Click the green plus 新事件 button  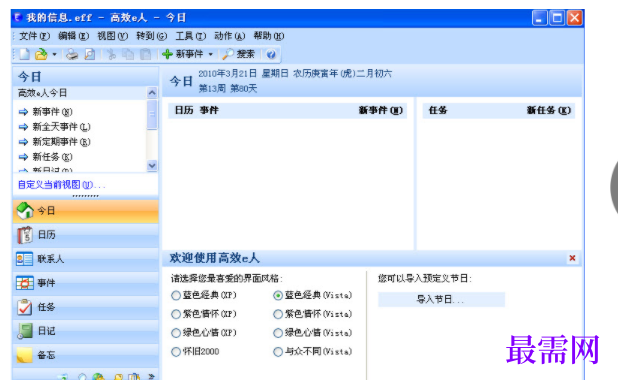tap(183, 54)
